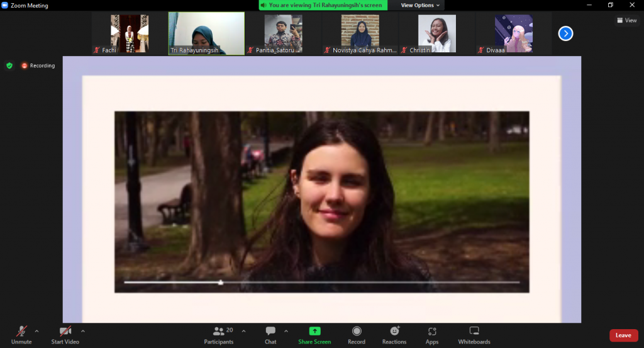The height and width of the screenshot is (348, 644).
Task: Start recording with Record button
Action: (357, 334)
